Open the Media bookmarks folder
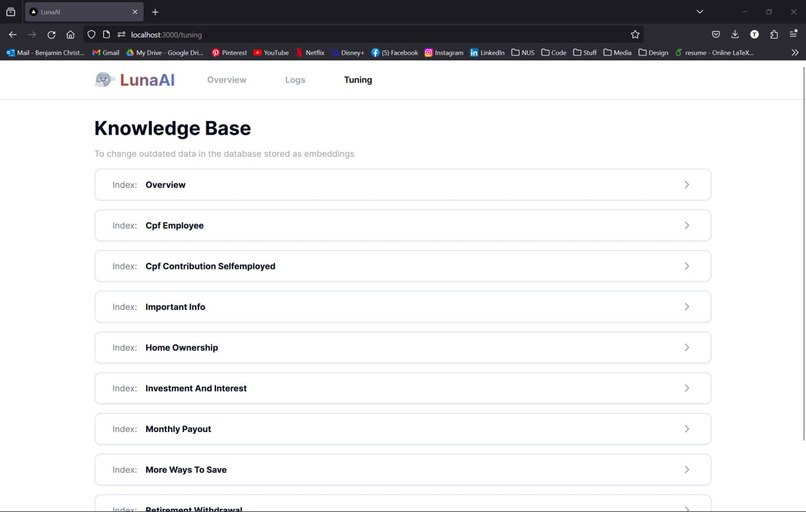The width and height of the screenshot is (806, 512). click(x=617, y=52)
